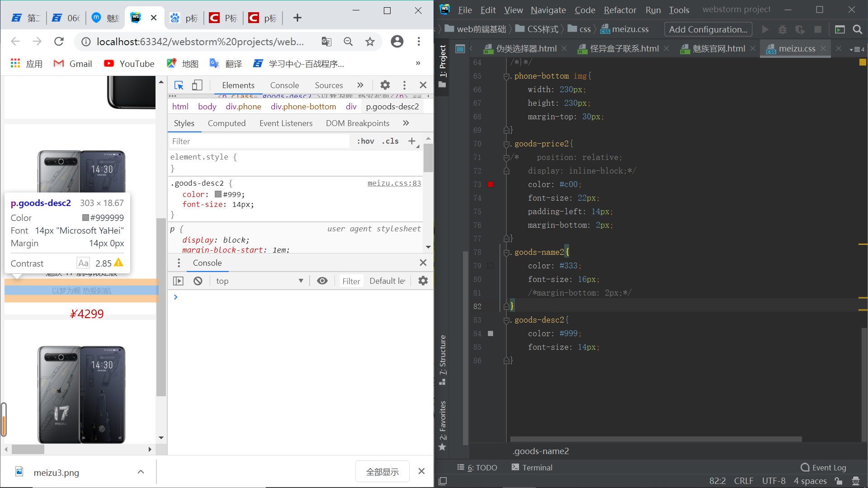Open Search Everywhere magnifier in WebStorm

(x=858, y=29)
